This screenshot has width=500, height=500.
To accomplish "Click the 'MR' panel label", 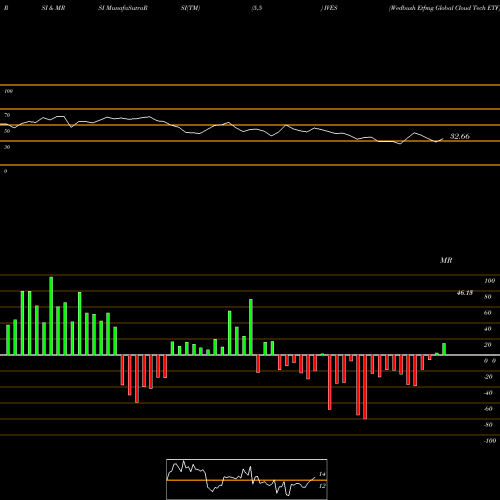I will (x=446, y=260).
